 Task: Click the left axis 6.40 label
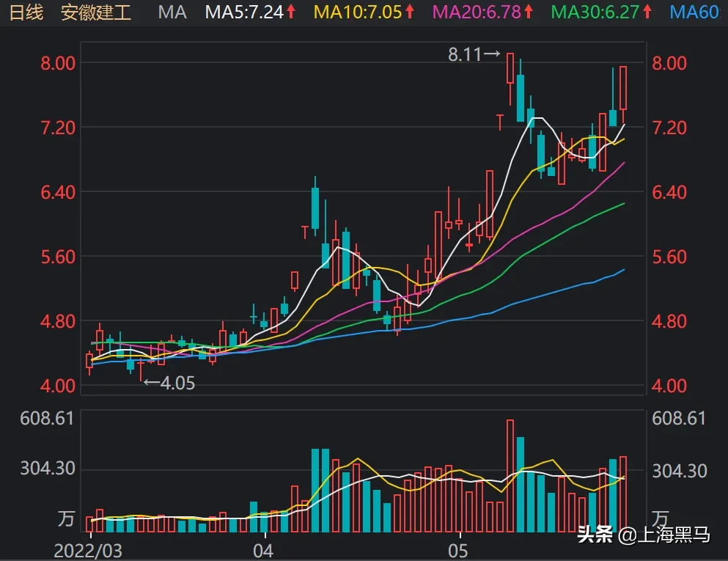(x=58, y=192)
